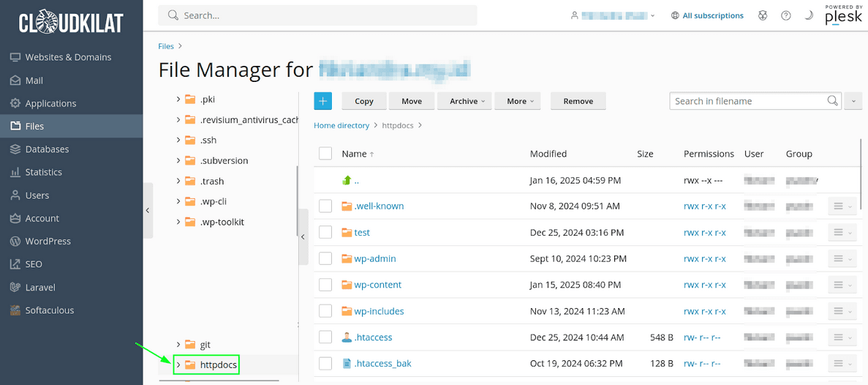Image resolution: width=868 pixels, height=385 pixels.
Task: Click the Move button
Action: coord(412,101)
